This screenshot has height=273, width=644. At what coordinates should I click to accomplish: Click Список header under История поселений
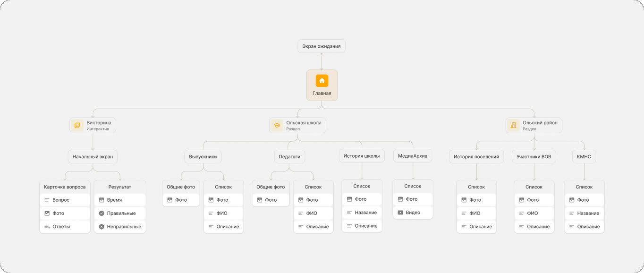[476, 187]
